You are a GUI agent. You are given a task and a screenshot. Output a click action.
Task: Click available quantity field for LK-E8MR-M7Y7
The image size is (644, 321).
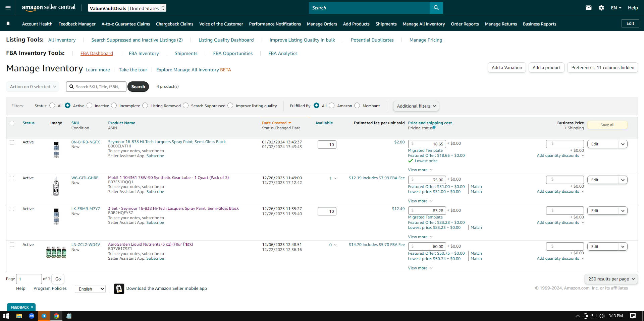(327, 211)
